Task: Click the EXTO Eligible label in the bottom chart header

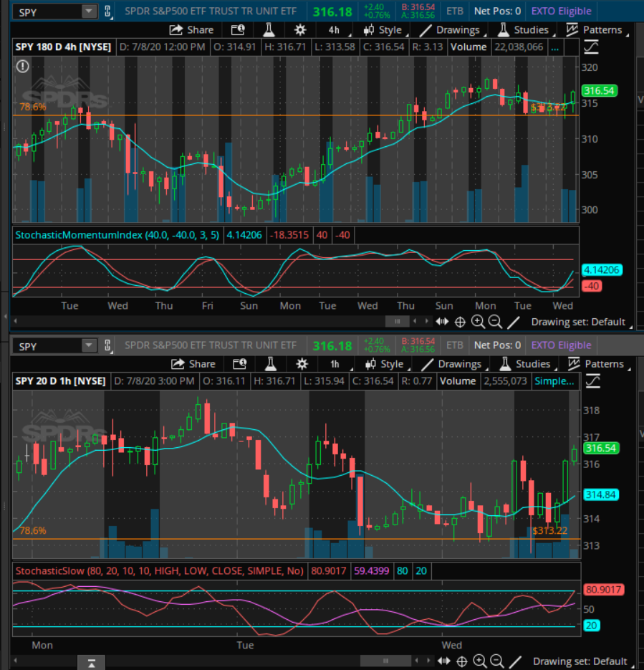Action: (561, 345)
